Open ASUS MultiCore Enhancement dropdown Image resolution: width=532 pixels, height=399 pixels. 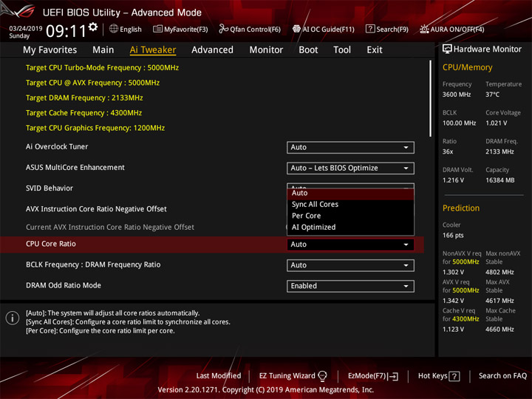click(350, 168)
